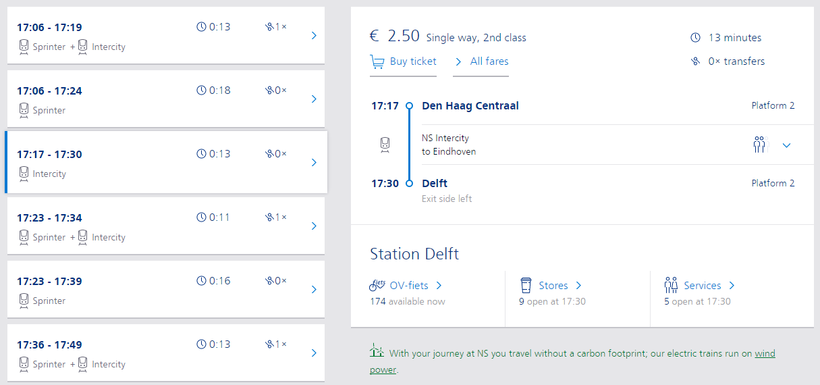Click the shopping cart Buy ticket icon
This screenshot has width=820, height=385.
377,62
